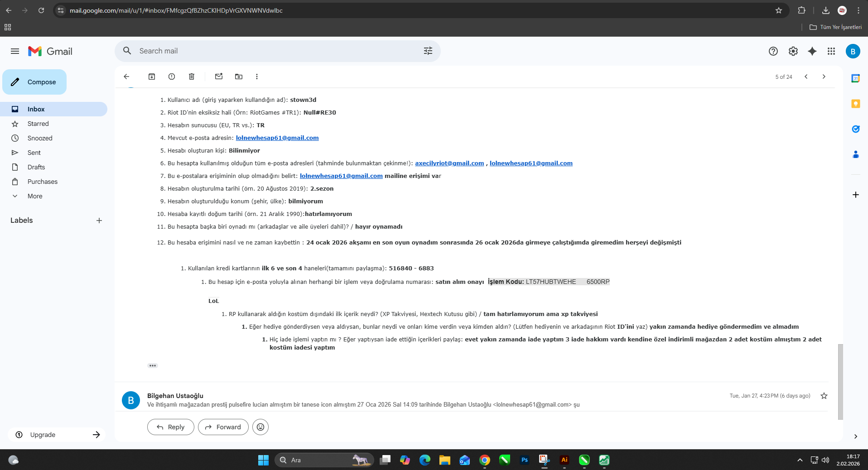Viewport: 868px width, 470px height.
Task: Show search options filter icon
Action: coord(428,51)
